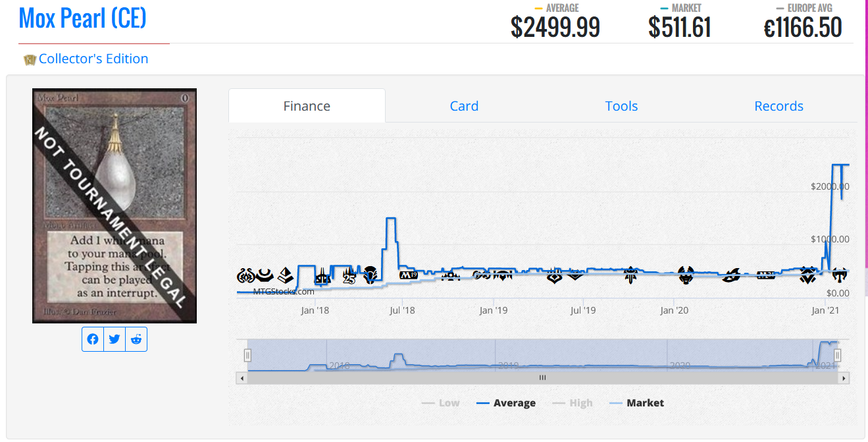The width and height of the screenshot is (868, 442).
Task: Click the Collector's Edition set symbol icon
Action: [x=30, y=60]
